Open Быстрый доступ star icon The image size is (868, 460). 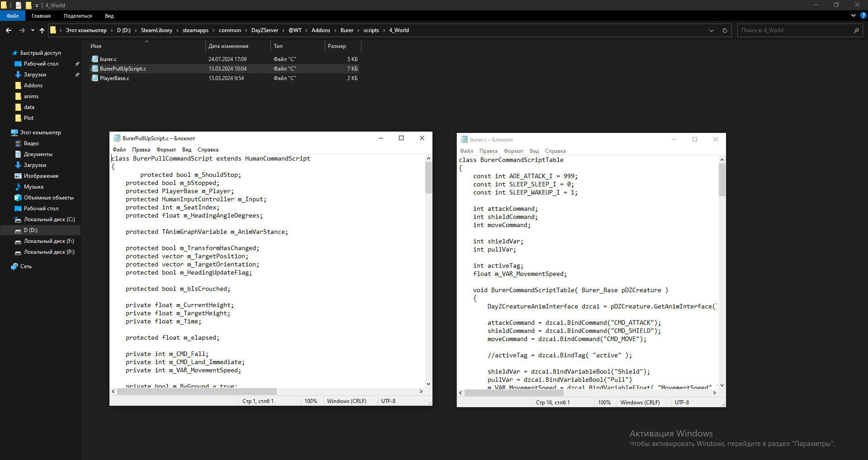(x=15, y=53)
